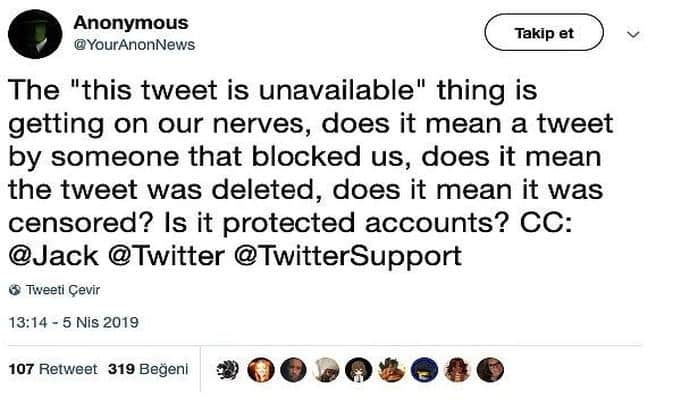The height and width of the screenshot is (400, 698).
Task: View the 107 Retweet list
Action: point(52,369)
